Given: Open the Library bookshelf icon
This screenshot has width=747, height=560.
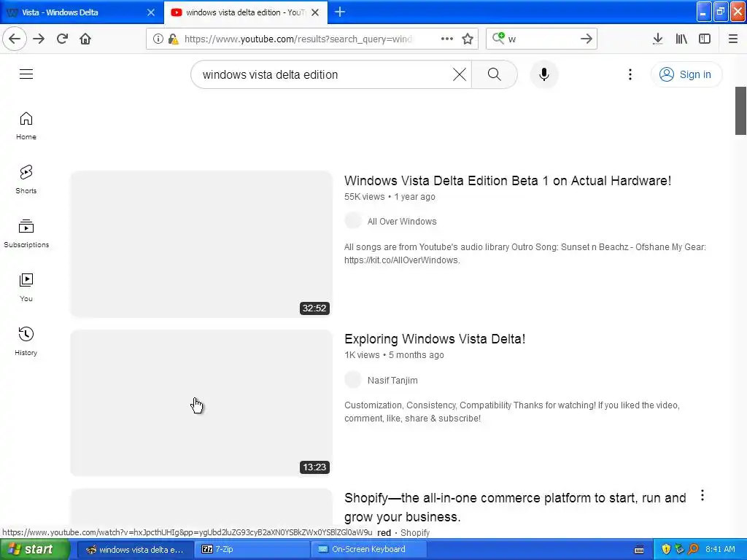Looking at the screenshot, I should [x=681, y=39].
